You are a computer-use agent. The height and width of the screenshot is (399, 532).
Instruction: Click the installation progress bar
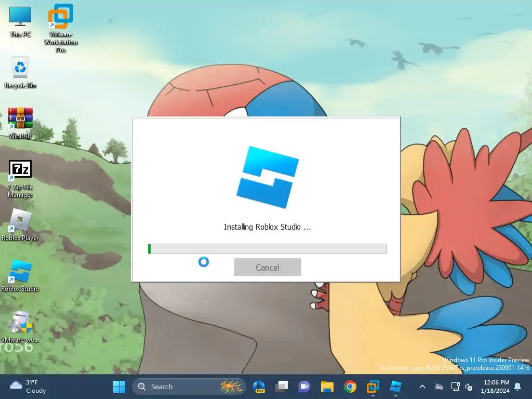pos(268,249)
